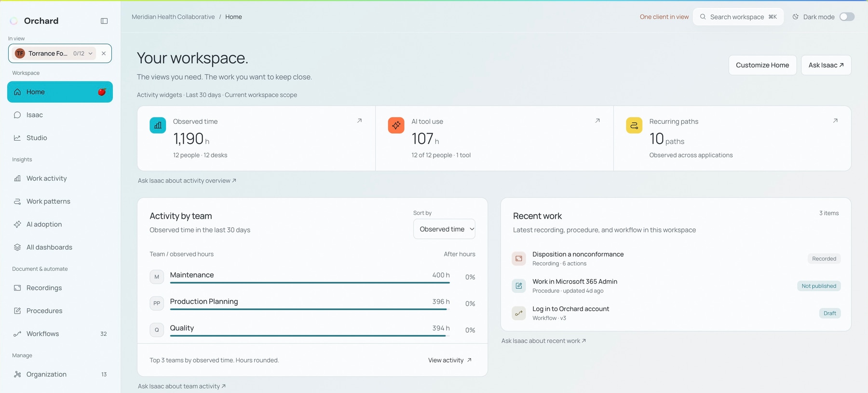Screen dimensions: 868x393
Task: Open Work in Microsoft 365 Admin procedure
Action: (676, 286)
